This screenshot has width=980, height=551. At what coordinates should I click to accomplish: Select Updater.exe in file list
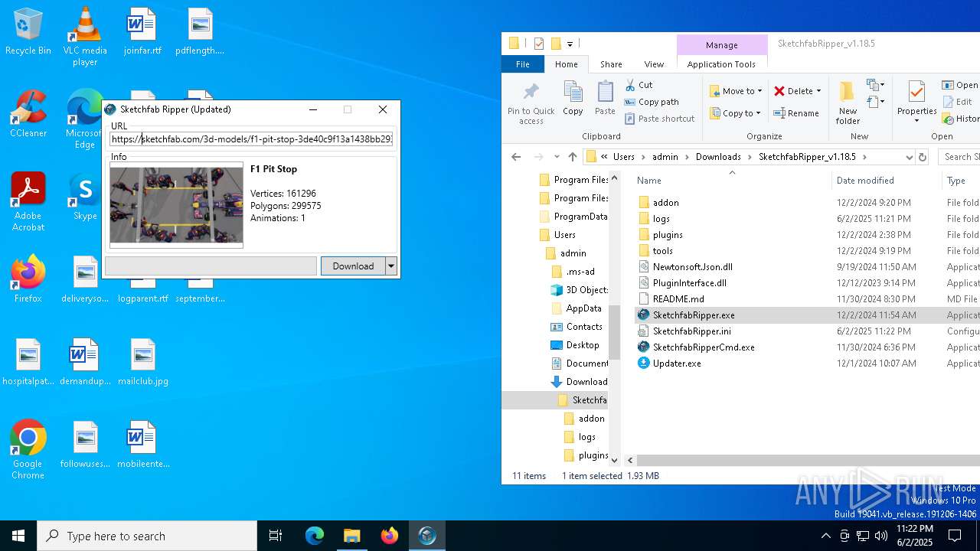click(x=677, y=364)
